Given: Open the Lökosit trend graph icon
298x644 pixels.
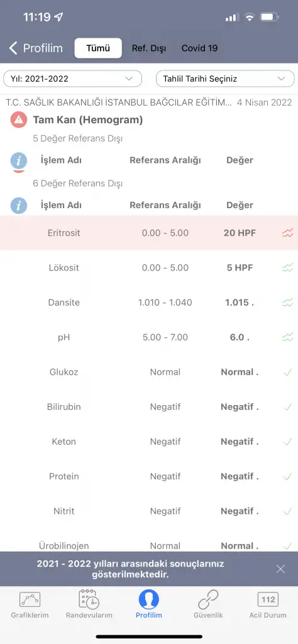Looking at the screenshot, I should click(x=288, y=268).
